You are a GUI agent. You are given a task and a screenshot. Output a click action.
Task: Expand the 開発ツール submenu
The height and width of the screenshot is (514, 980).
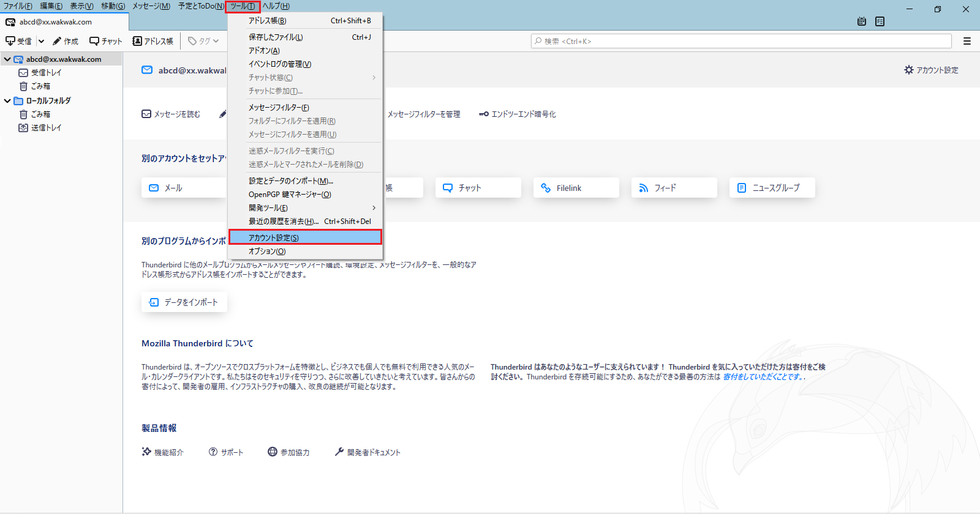305,208
